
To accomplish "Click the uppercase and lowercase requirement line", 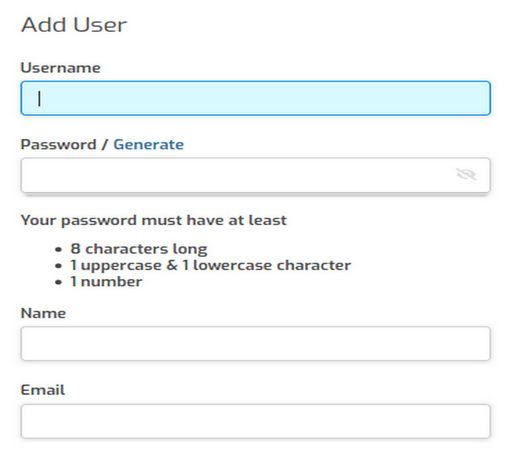I will click(210, 265).
